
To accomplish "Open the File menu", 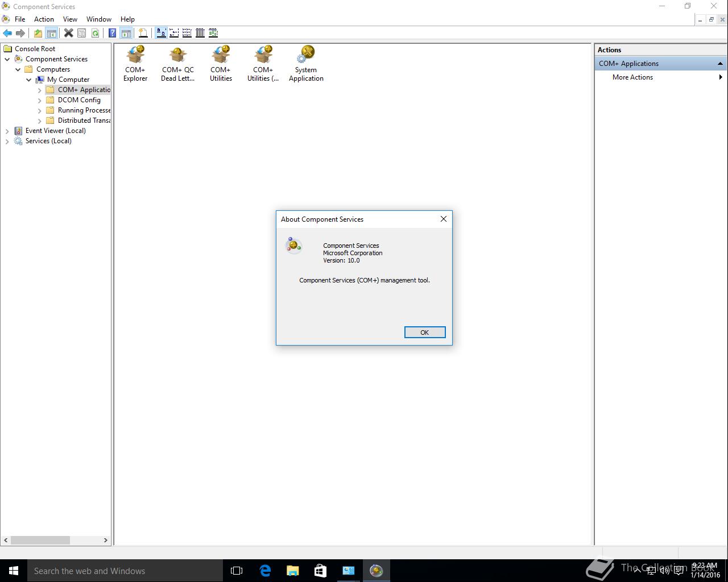I will (20, 19).
